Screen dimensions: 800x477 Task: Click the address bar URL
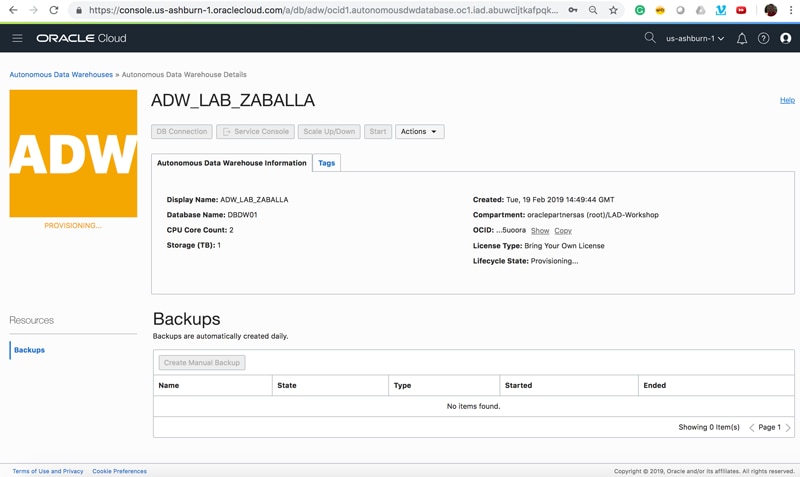pos(323,10)
